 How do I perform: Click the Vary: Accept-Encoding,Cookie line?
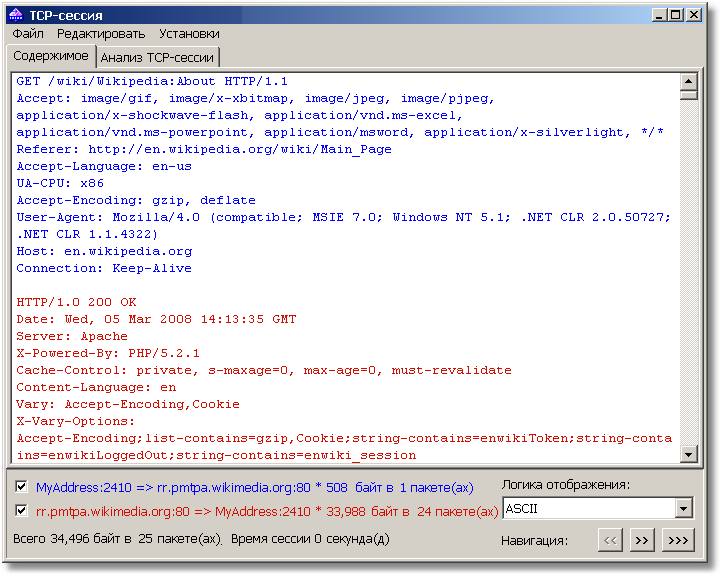click(128, 404)
